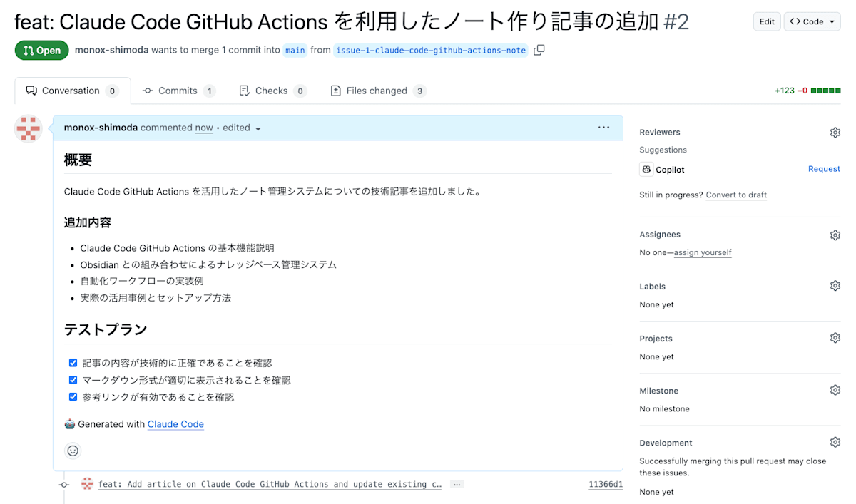The height and width of the screenshot is (504, 856).
Task: Open the comment's three-dot options menu
Action: 603,128
